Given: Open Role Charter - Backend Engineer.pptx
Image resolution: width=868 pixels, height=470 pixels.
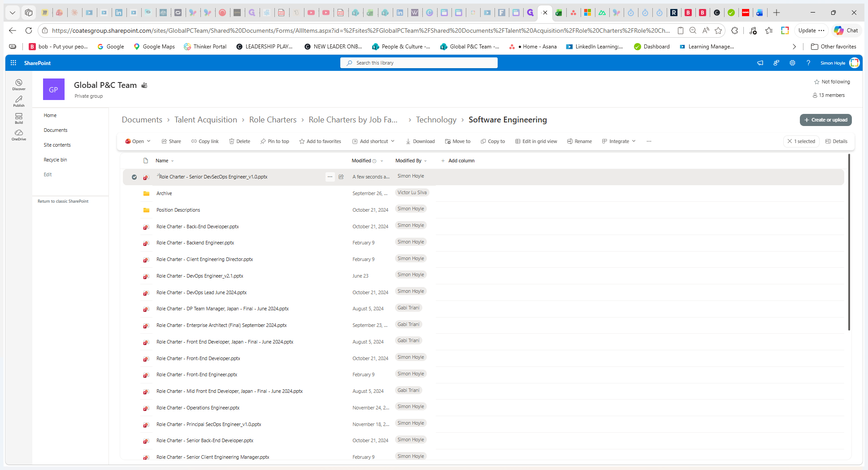Looking at the screenshot, I should point(195,243).
